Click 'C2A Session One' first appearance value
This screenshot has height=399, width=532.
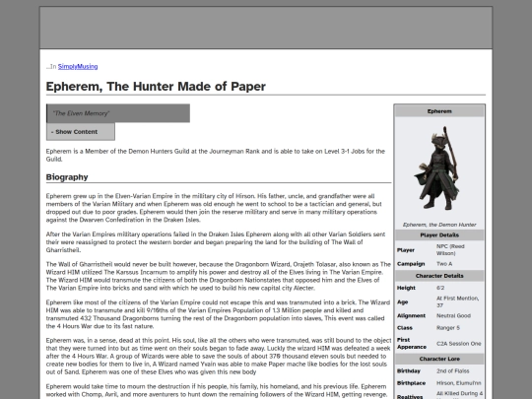click(459, 344)
